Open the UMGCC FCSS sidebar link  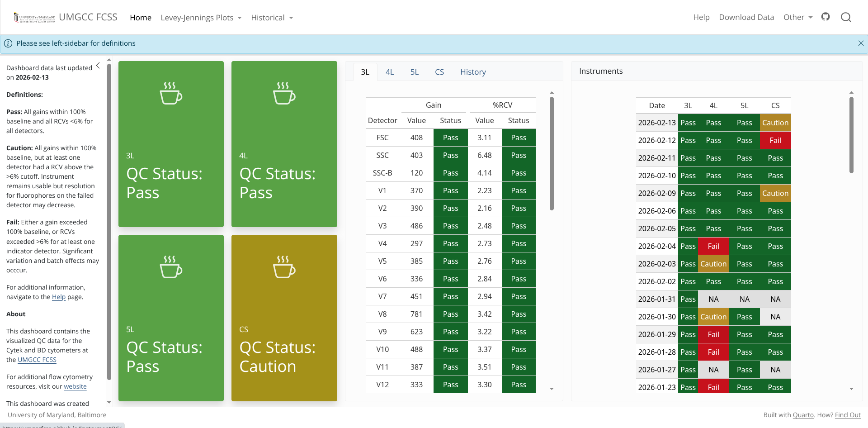(37, 360)
